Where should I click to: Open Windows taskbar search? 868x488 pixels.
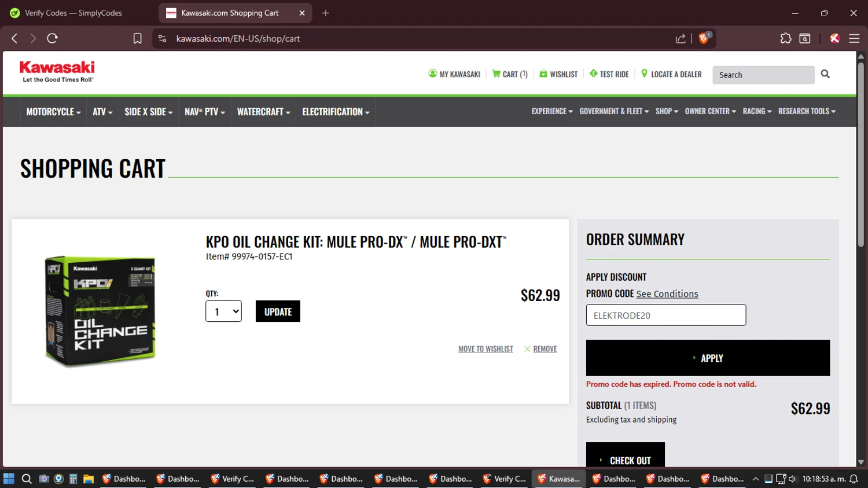[27, 479]
